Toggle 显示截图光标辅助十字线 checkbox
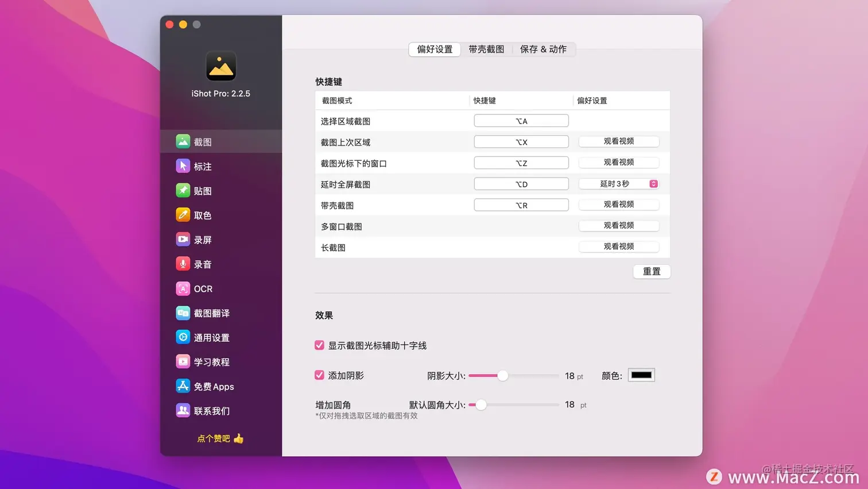868x489 pixels. click(x=320, y=345)
